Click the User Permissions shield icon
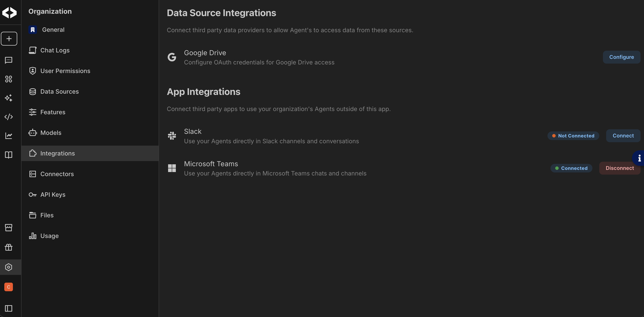The image size is (644, 317). click(x=32, y=71)
